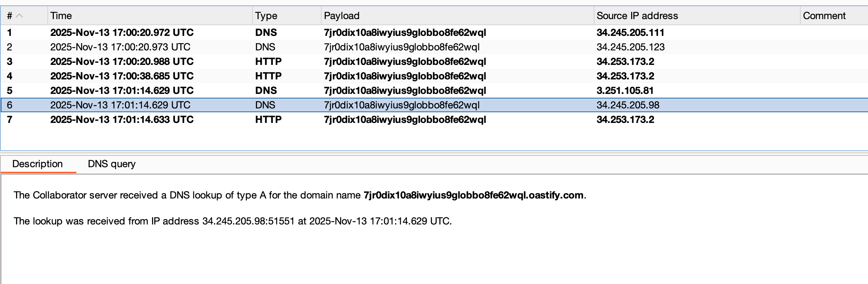Select the Description tab

37,164
